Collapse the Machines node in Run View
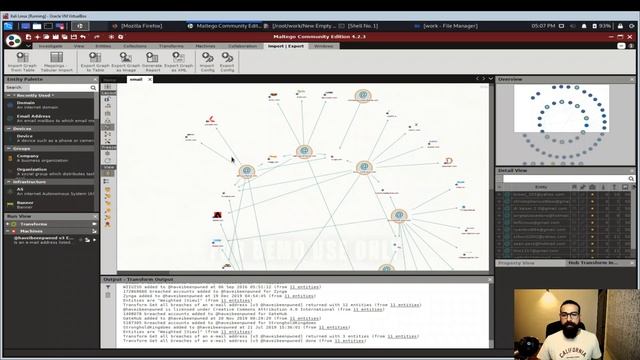640x360 pixels. click(x=8, y=231)
